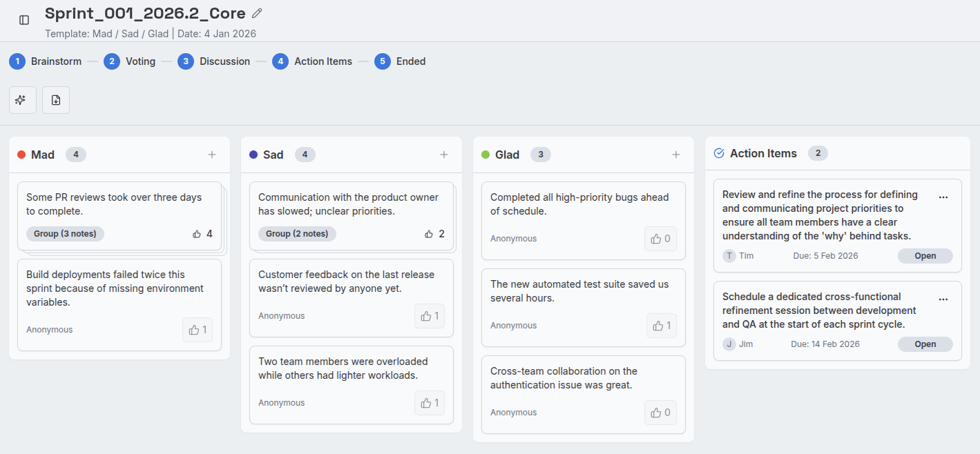Upvote the overloaded team members note

click(430, 403)
